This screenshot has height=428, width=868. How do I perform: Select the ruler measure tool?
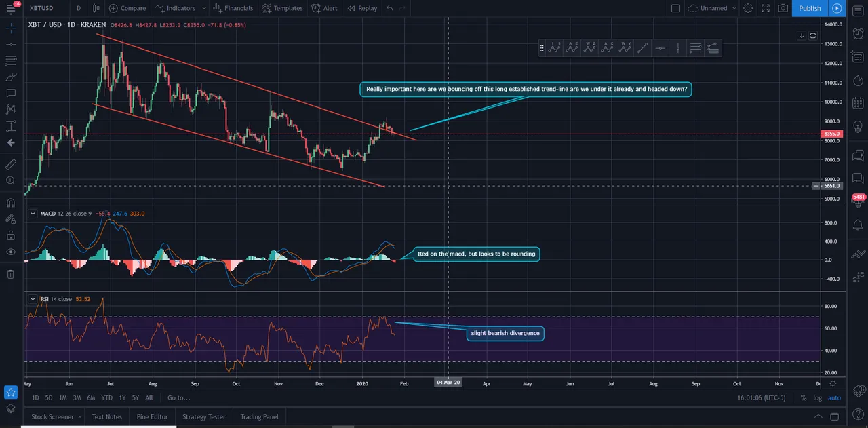[x=10, y=164]
